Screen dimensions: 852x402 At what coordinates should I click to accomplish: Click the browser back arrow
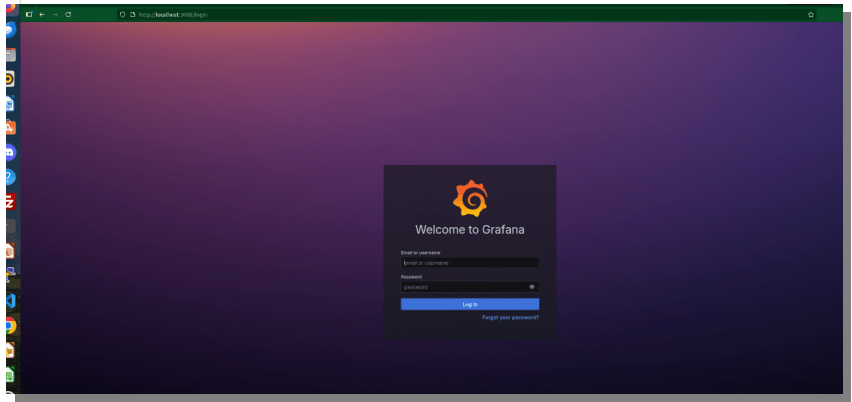[42, 14]
